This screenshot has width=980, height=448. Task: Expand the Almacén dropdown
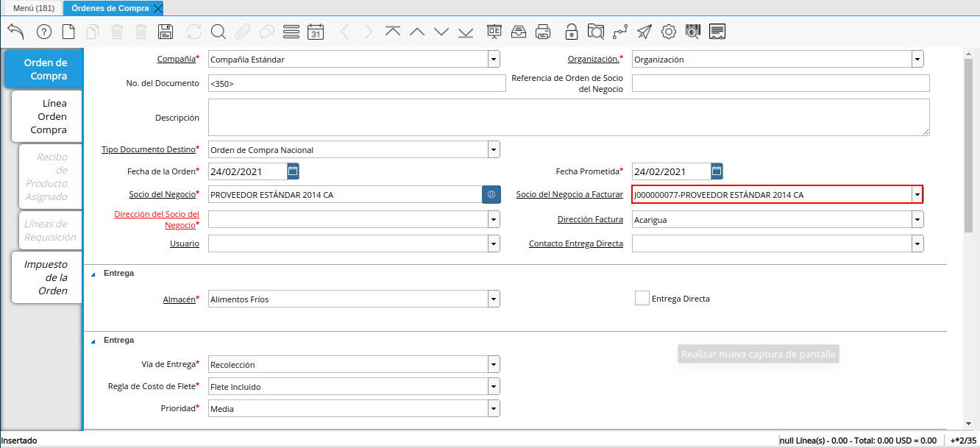494,299
